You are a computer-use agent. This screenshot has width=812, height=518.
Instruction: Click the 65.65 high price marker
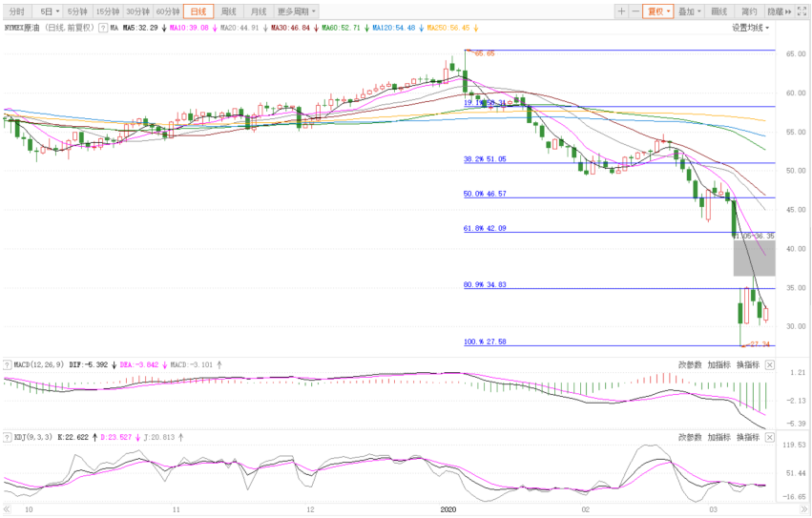[x=484, y=53]
